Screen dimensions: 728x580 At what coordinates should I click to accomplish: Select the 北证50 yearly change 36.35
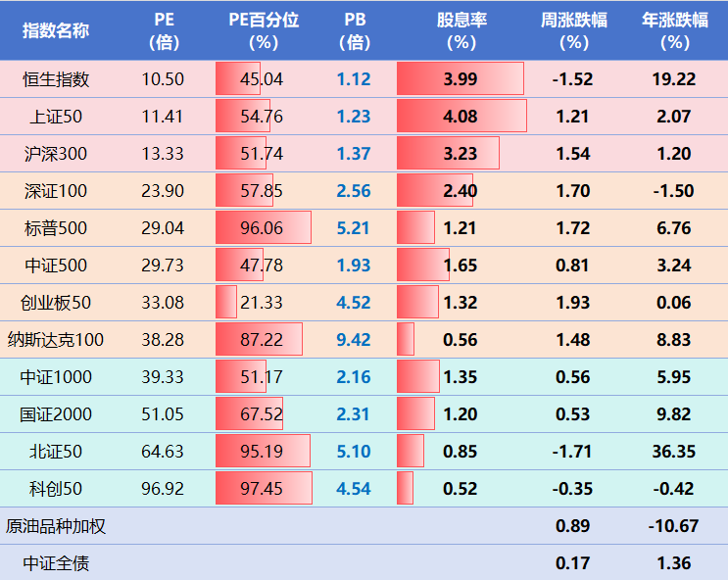coord(674,452)
